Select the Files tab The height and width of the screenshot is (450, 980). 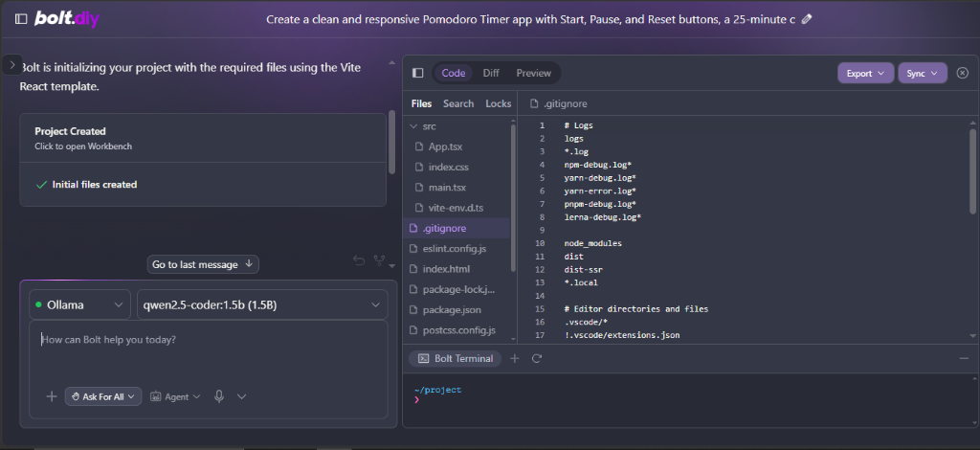pyautogui.click(x=421, y=103)
